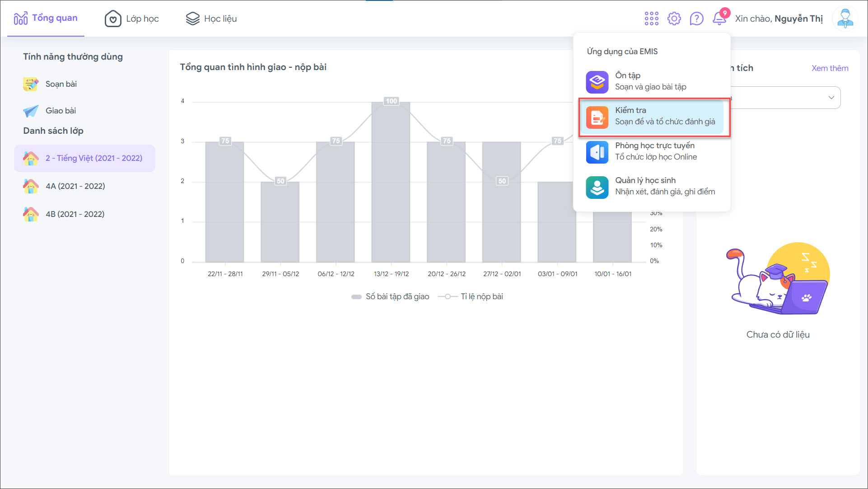Select class 4A (2021 - 2022)
This screenshot has height=489, width=868.
pos(75,186)
